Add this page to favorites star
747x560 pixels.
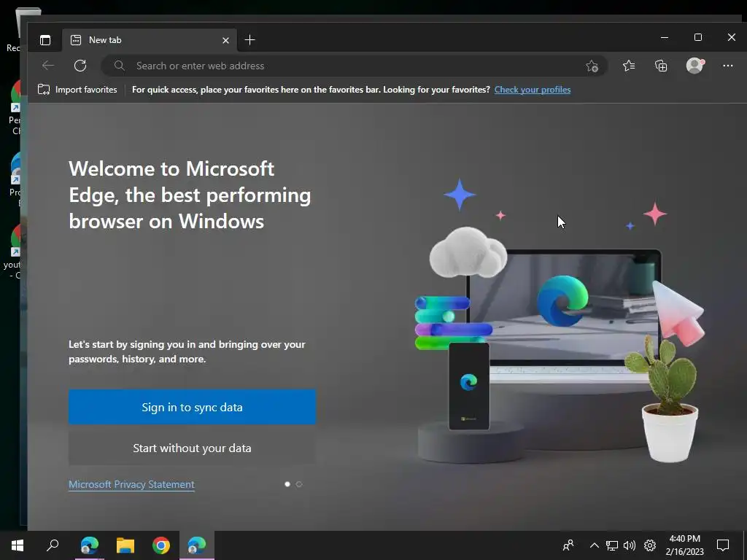(x=592, y=66)
